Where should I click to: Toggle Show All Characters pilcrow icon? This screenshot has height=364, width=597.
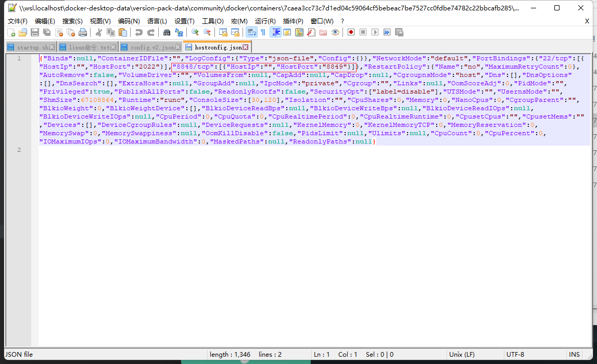263,32
